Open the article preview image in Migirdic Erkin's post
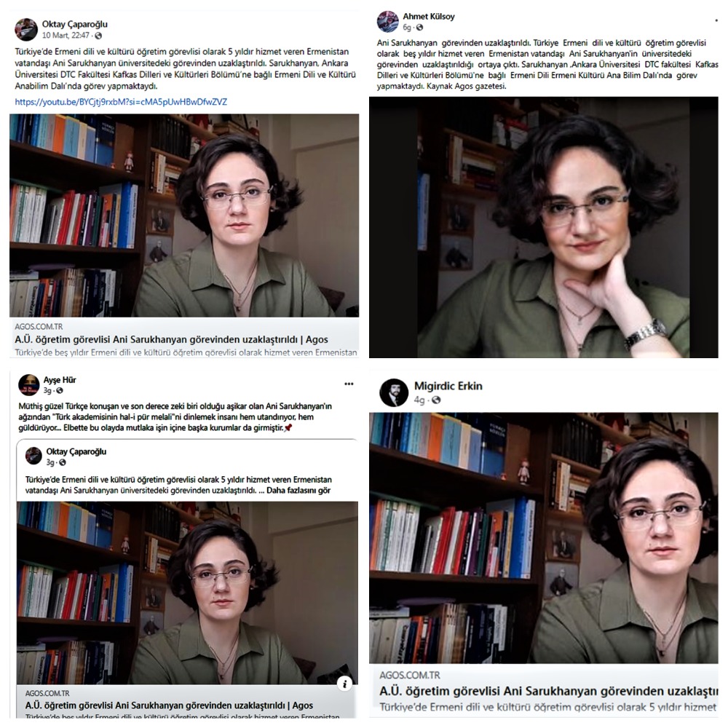This screenshot has height=728, width=728. click(544, 538)
